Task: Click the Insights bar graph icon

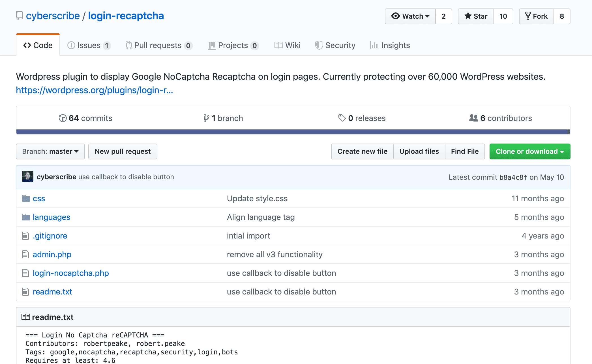Action: (x=374, y=45)
